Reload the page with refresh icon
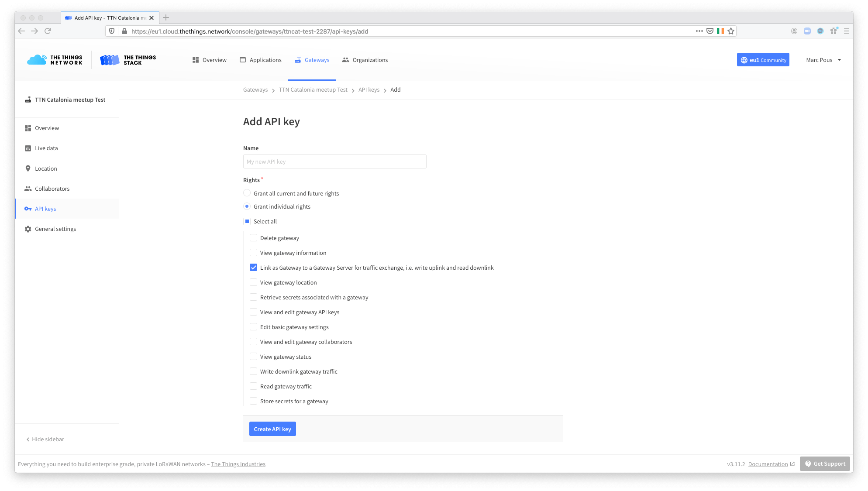The image size is (868, 491). [x=48, y=31]
